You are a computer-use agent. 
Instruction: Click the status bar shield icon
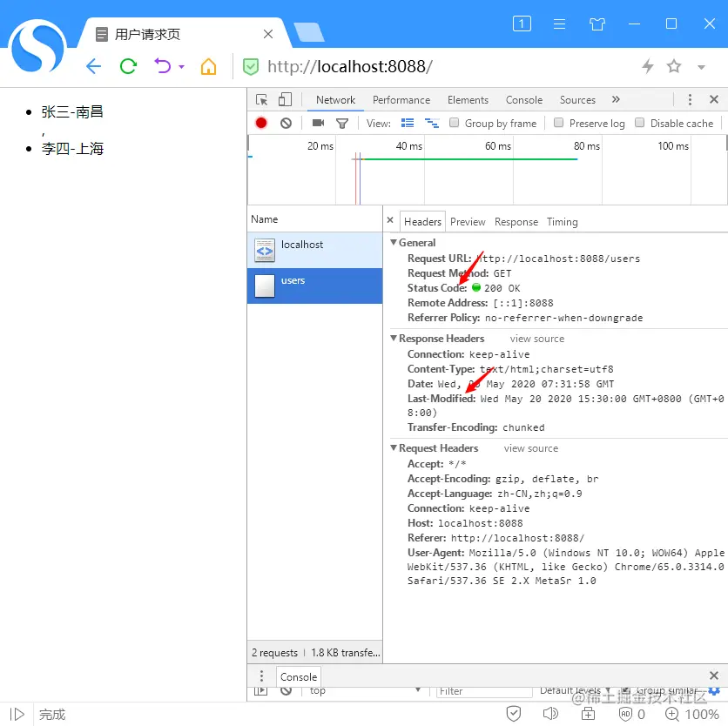point(514,714)
